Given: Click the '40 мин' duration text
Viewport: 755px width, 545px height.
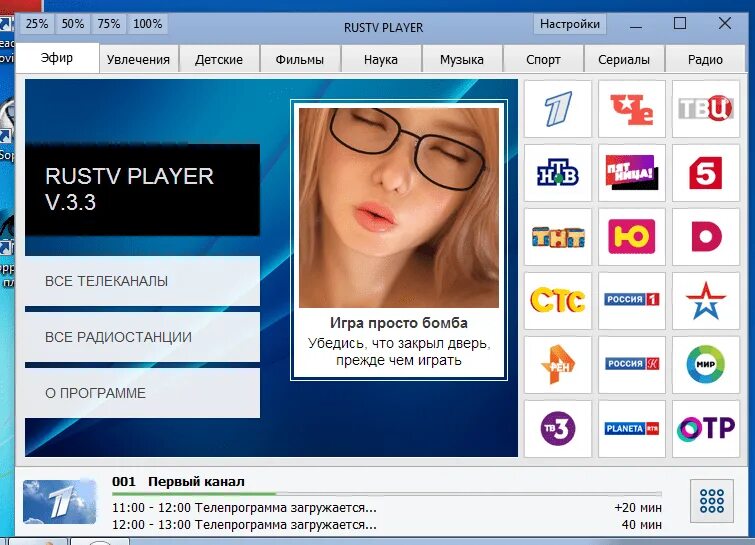Looking at the screenshot, I should 641,524.
